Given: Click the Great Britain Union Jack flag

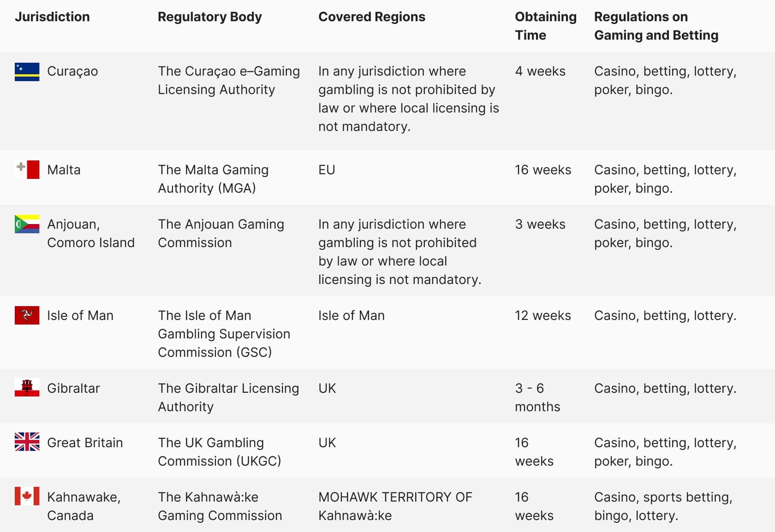Looking at the screenshot, I should pos(27,442).
